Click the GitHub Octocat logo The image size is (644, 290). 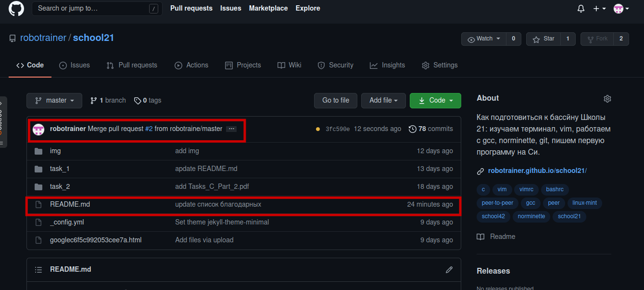pos(16,8)
